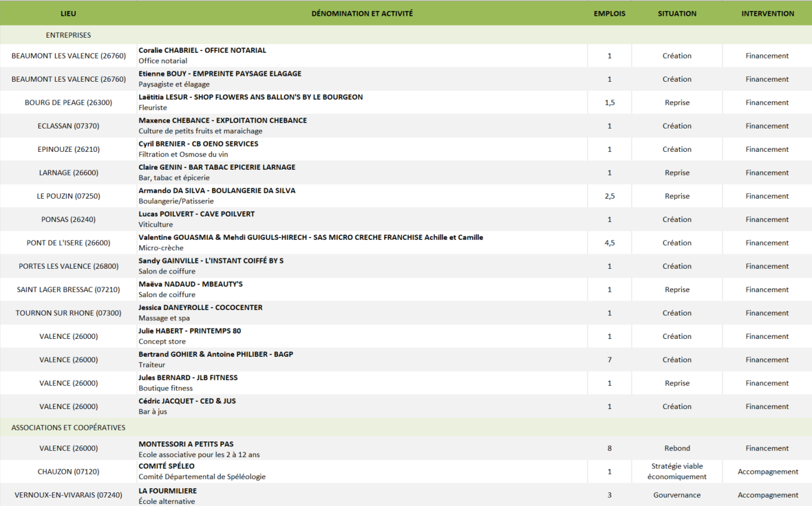Select emplois value 7 for BAGP traiteur
812x506 pixels.
tap(609, 360)
